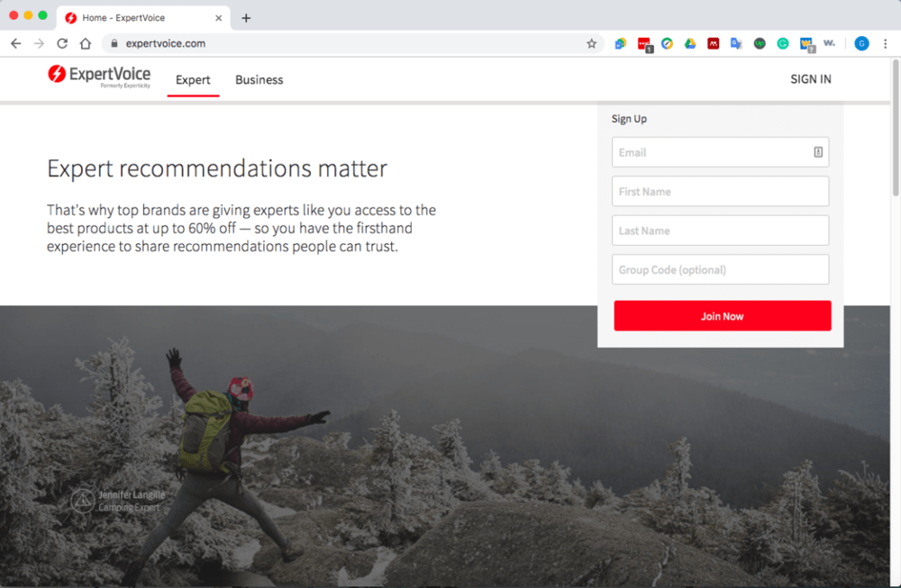Screen dimensions: 901x588
Task: Click the site lock security icon
Action: 114,43
